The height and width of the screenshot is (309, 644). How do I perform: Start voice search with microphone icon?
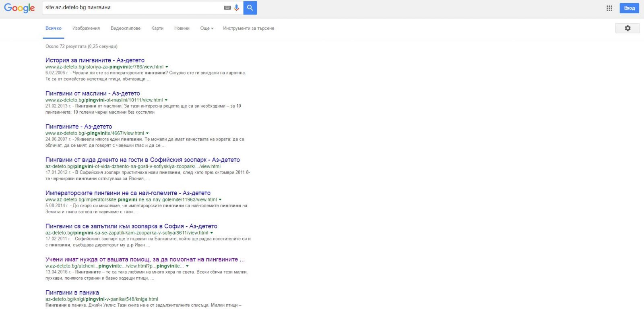pyautogui.click(x=237, y=8)
